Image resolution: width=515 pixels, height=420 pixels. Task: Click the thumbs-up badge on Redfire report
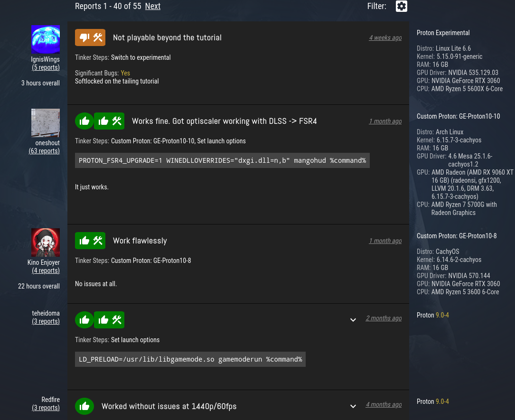(x=84, y=406)
